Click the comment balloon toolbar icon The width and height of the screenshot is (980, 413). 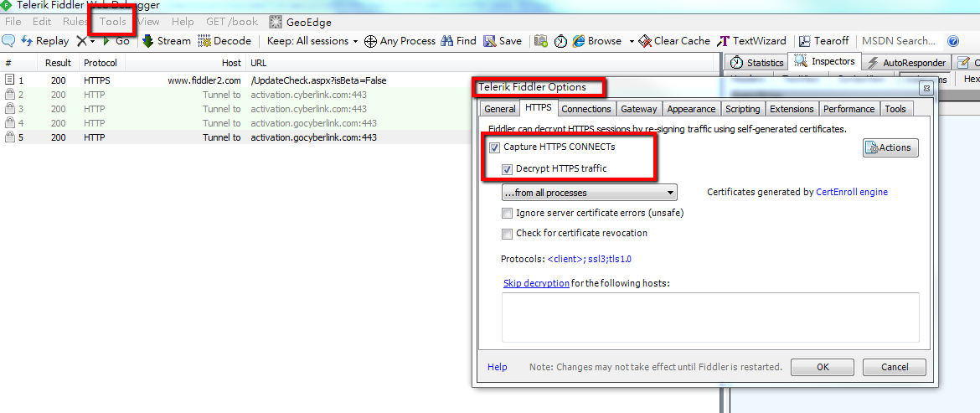coord(8,40)
